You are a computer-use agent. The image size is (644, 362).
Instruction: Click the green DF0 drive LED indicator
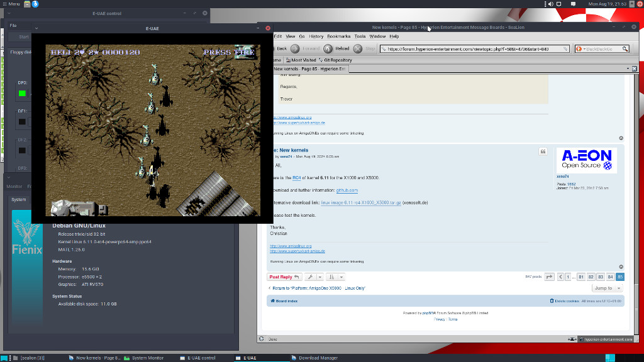click(22, 94)
